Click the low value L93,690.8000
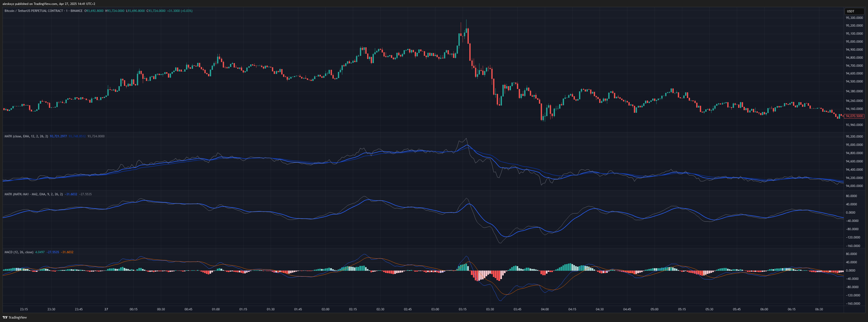 (x=136, y=11)
